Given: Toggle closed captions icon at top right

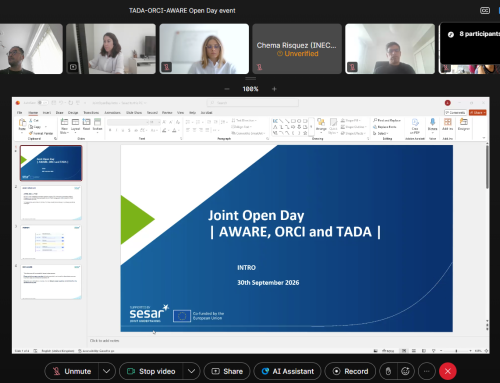Looking at the screenshot, I should 485,11.
